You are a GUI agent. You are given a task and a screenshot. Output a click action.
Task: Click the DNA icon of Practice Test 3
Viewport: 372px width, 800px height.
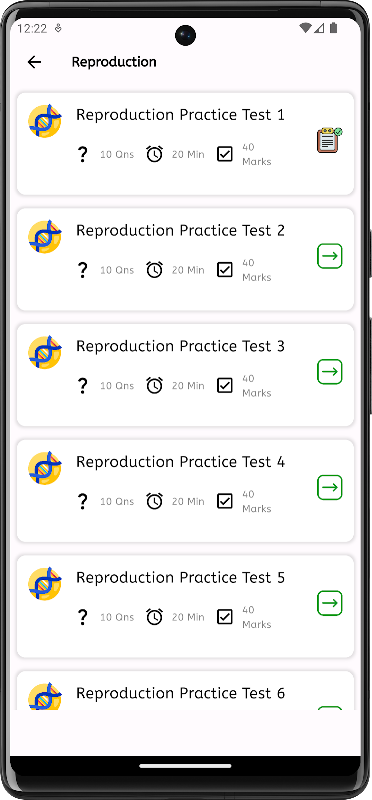(x=45, y=353)
